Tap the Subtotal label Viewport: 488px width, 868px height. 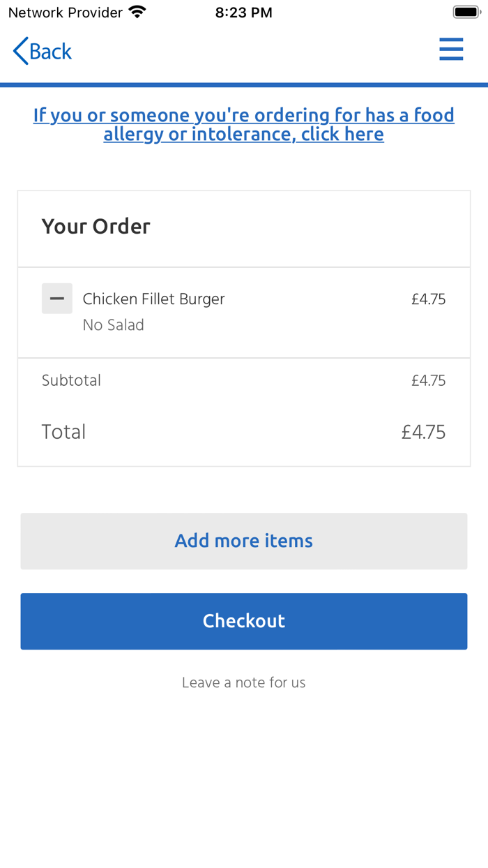click(71, 380)
